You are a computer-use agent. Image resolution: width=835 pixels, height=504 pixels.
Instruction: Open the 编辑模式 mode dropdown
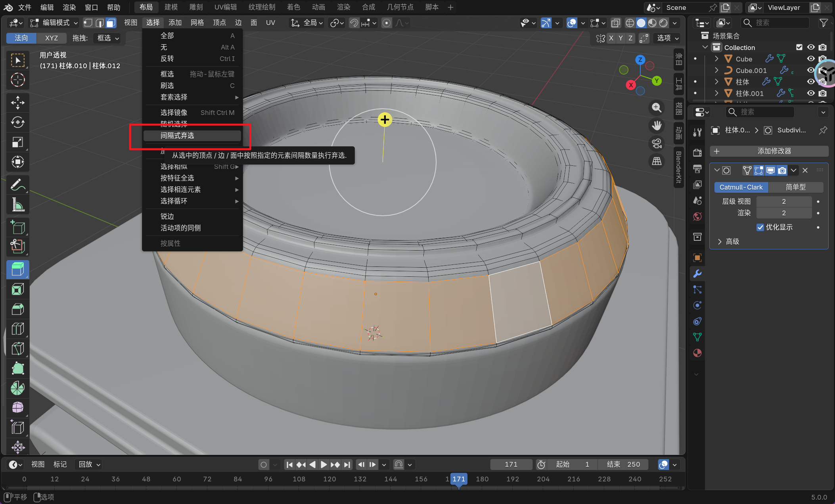pos(55,23)
